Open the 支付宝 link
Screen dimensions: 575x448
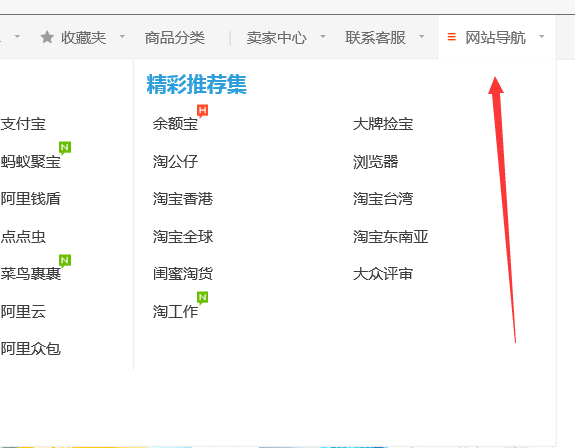23,124
